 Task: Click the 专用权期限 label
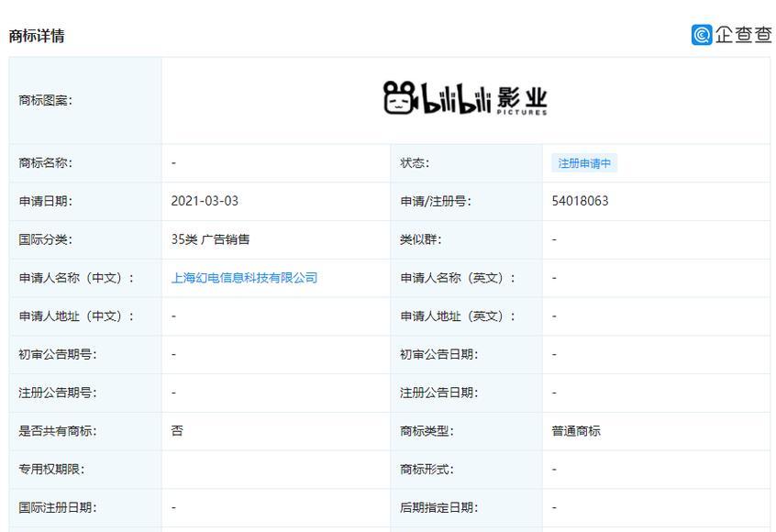[51, 469]
